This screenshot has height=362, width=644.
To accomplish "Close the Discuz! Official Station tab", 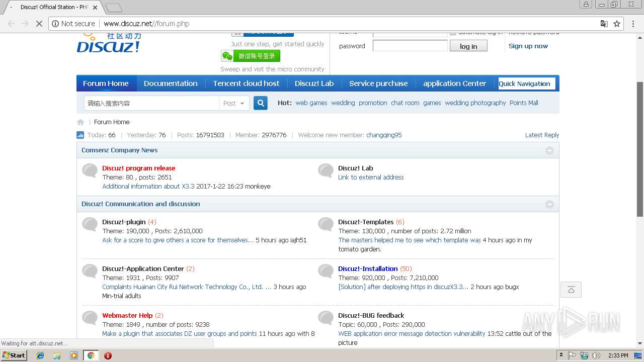I will click(95, 8).
